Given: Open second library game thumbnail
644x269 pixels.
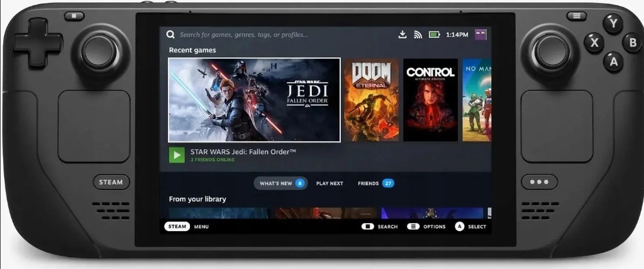Looking at the screenshot, I should click(x=326, y=213).
